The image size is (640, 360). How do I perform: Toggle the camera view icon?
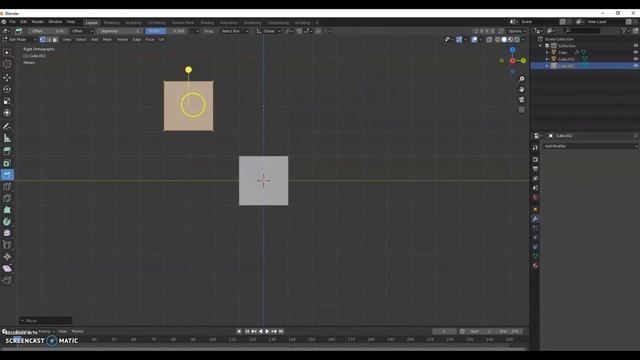522,100
